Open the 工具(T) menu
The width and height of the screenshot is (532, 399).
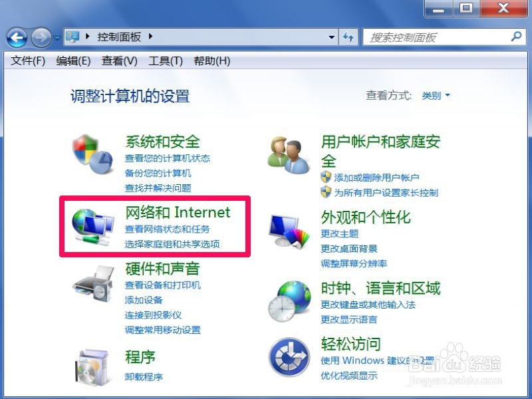point(166,61)
